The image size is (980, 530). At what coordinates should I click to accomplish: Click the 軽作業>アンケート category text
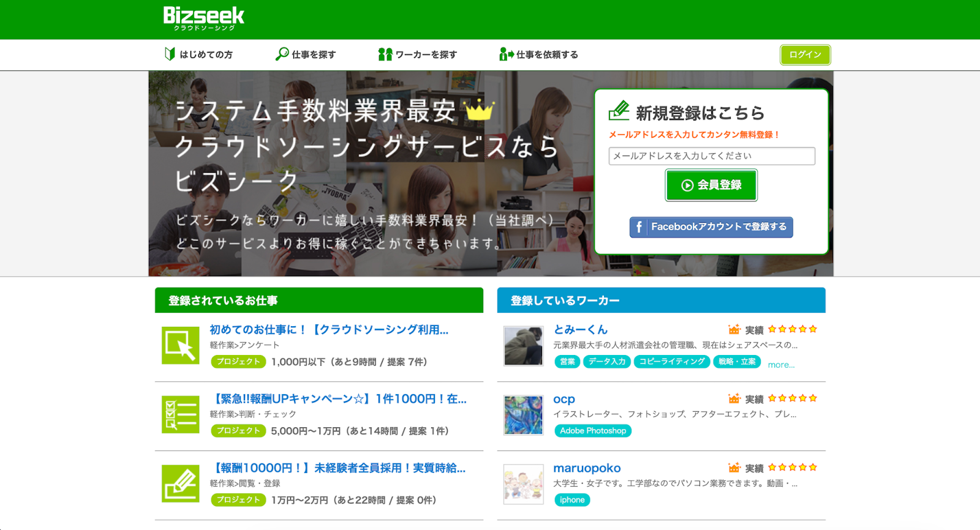[244, 345]
